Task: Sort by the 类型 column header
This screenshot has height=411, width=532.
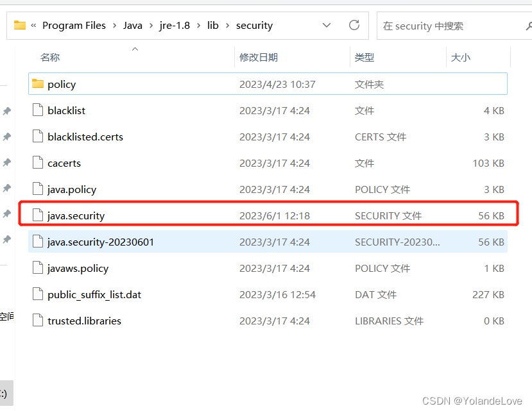Action: pos(365,57)
